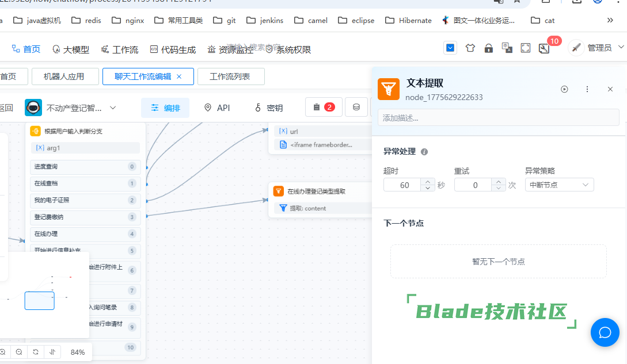The height and width of the screenshot is (364, 627).
Task: Run the 文本提取 node with play icon
Action: tap(564, 89)
